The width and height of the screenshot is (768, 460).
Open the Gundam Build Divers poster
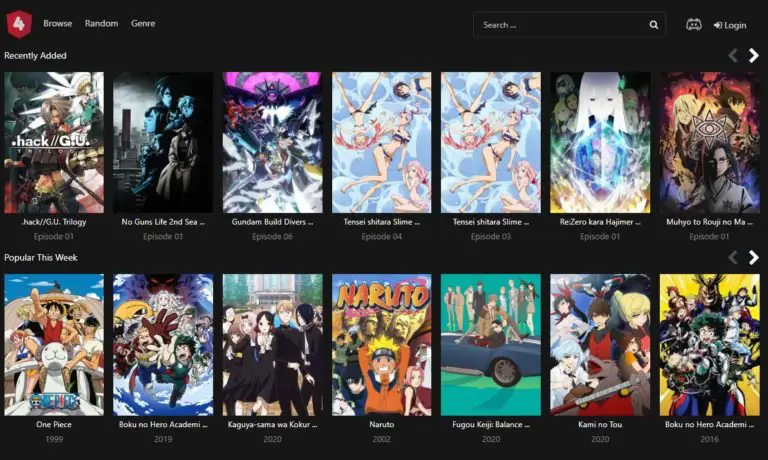pyautogui.click(x=272, y=143)
